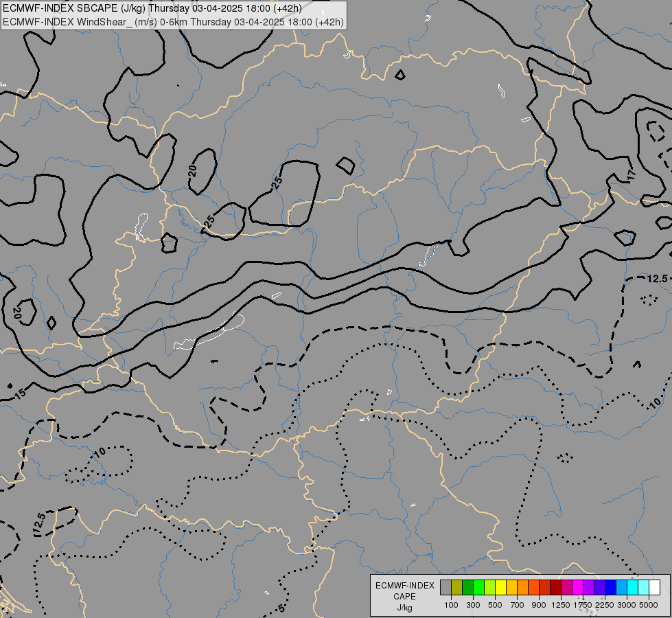Click the CAPE label in the legend
This screenshot has width=672, height=618.
point(404,597)
